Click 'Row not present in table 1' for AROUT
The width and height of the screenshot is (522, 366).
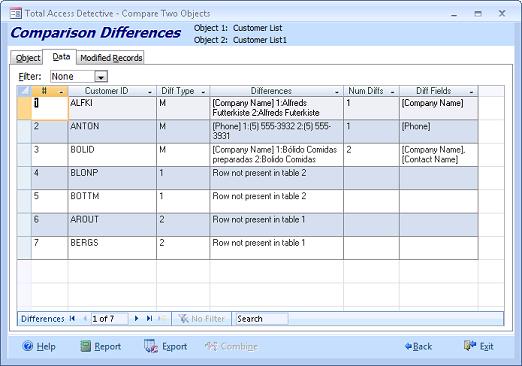pos(276,225)
